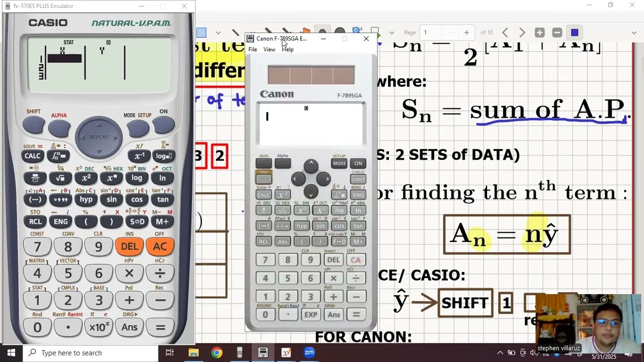Click the cos key on the Canon calculator
The height and width of the screenshot is (362, 644).
[339, 226]
